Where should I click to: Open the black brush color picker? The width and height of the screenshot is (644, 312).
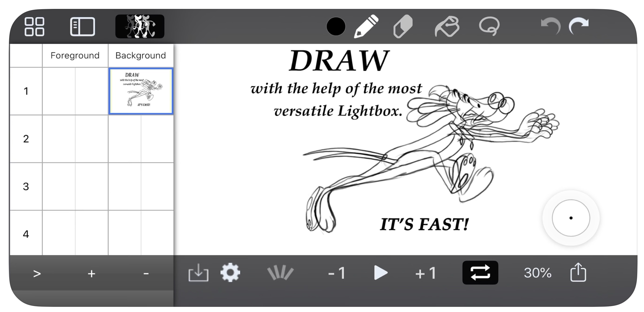coord(335,26)
